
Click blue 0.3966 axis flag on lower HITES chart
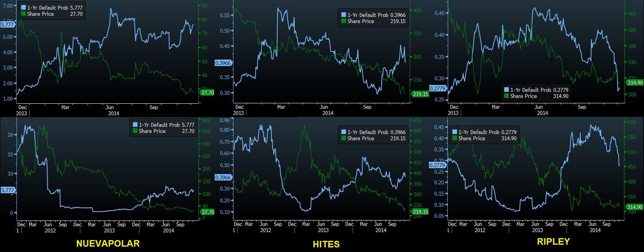[x=223, y=177]
